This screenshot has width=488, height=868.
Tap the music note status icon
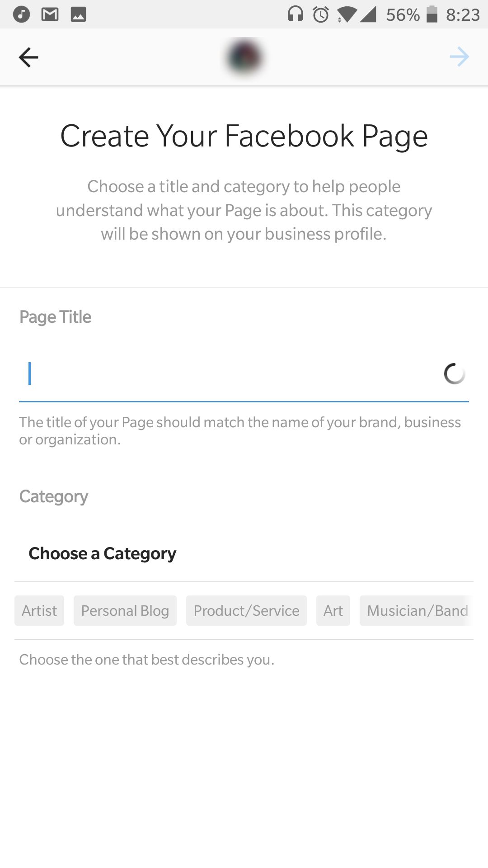21,14
